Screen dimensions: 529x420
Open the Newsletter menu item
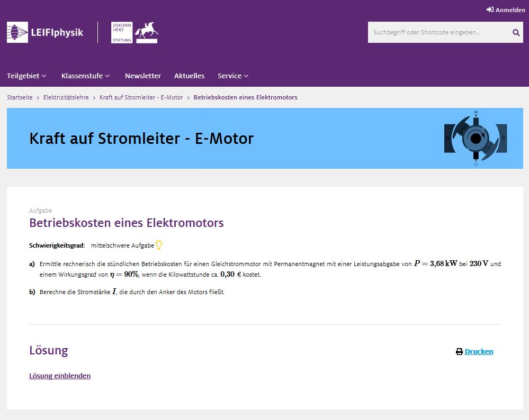coord(143,76)
